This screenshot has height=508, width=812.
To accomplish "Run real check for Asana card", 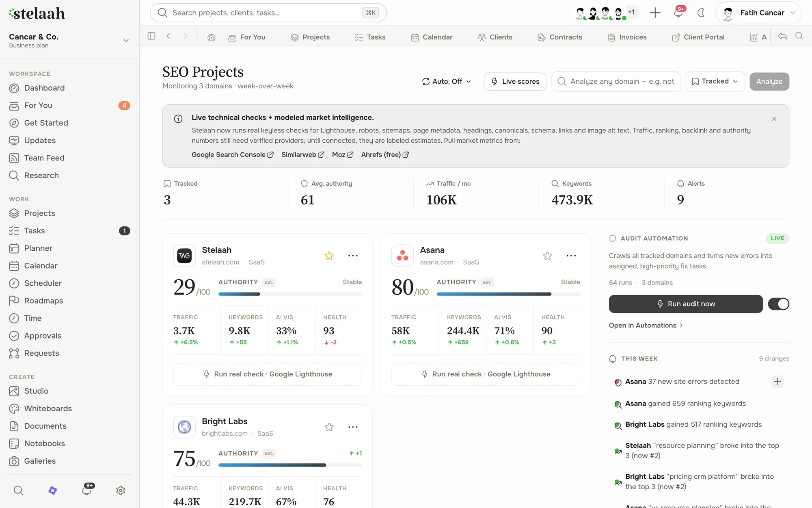I will coord(486,374).
